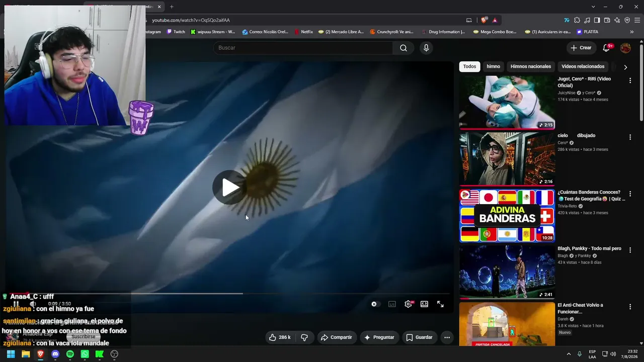Open the browser main hamburger menu

(637, 20)
